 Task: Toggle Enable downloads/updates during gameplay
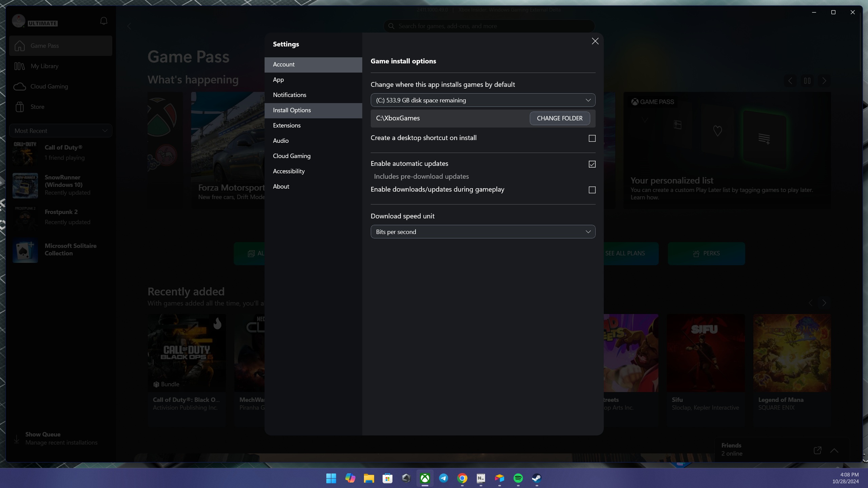tap(592, 190)
